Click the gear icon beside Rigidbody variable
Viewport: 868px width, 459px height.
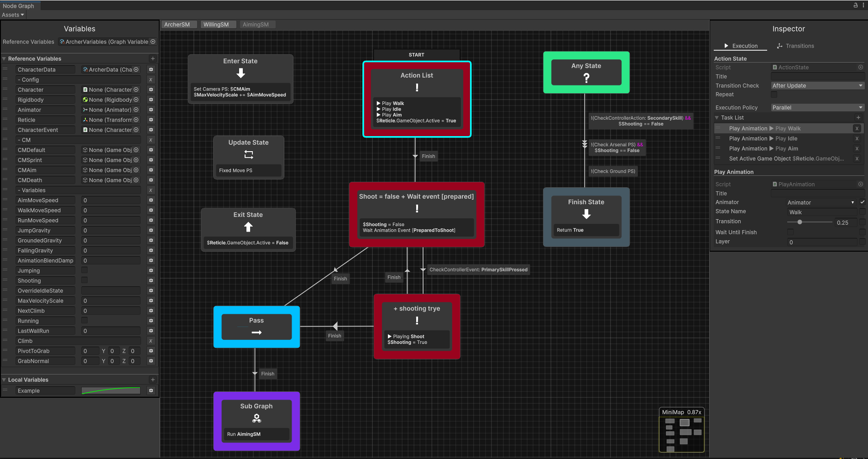(x=151, y=100)
